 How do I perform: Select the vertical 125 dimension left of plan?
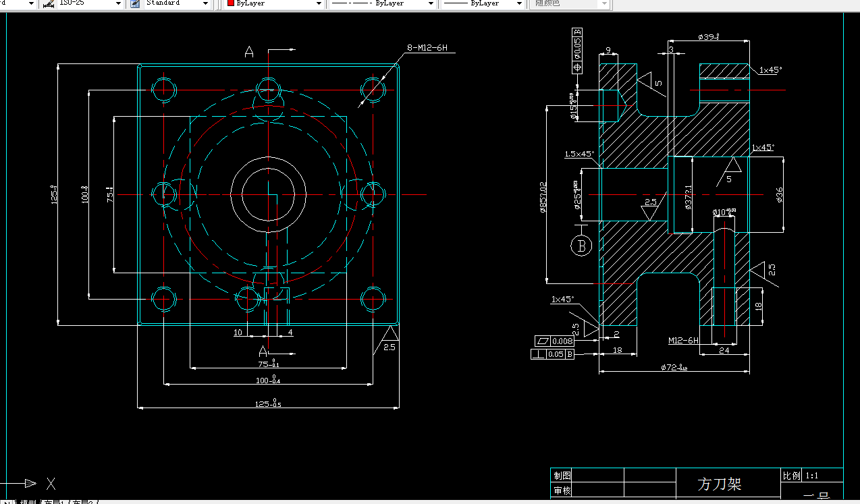[54, 194]
